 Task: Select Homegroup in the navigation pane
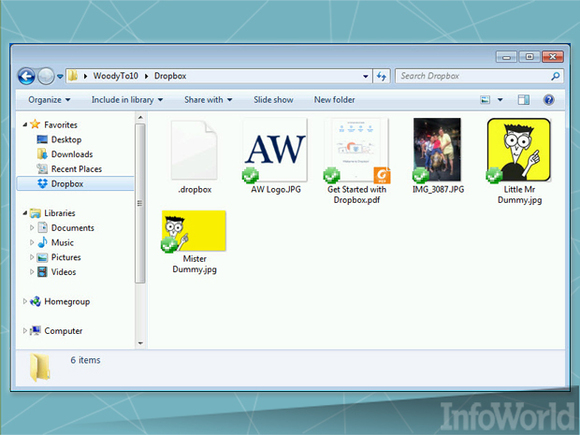67,302
